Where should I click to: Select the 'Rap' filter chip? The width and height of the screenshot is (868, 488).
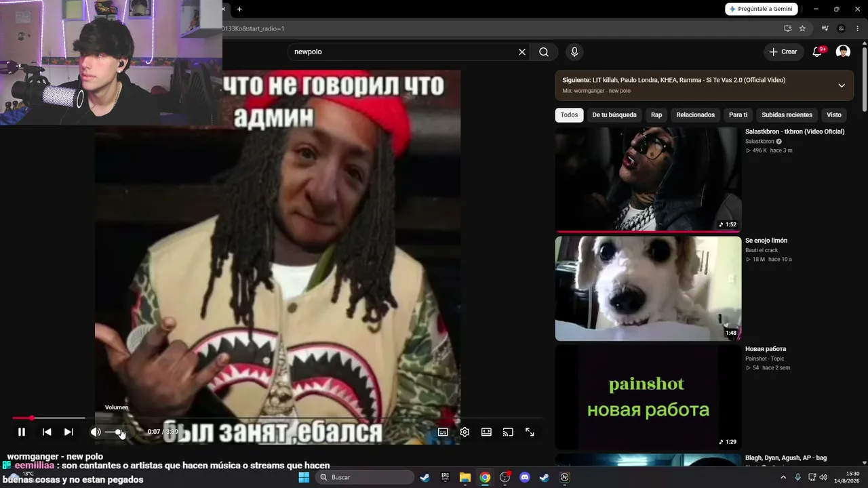656,115
